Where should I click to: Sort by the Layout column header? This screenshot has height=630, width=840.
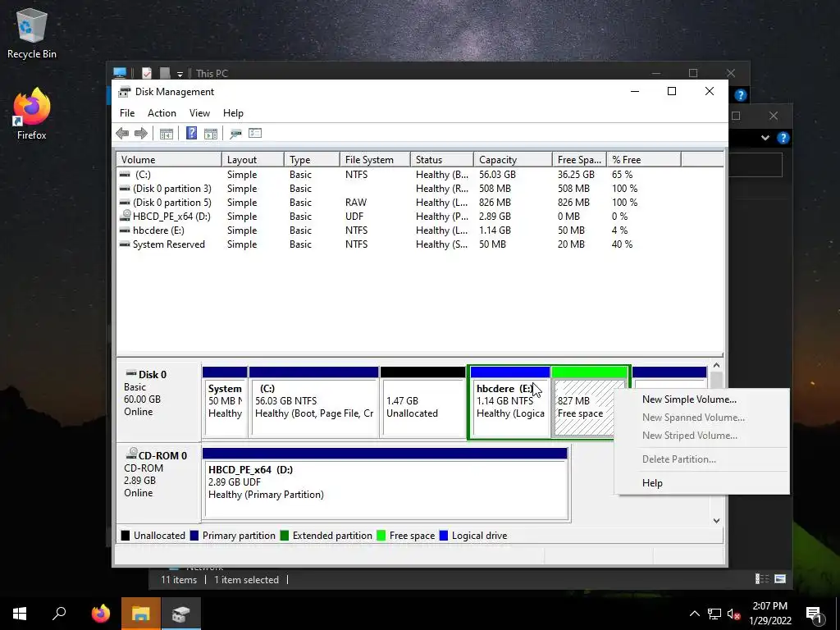point(253,160)
